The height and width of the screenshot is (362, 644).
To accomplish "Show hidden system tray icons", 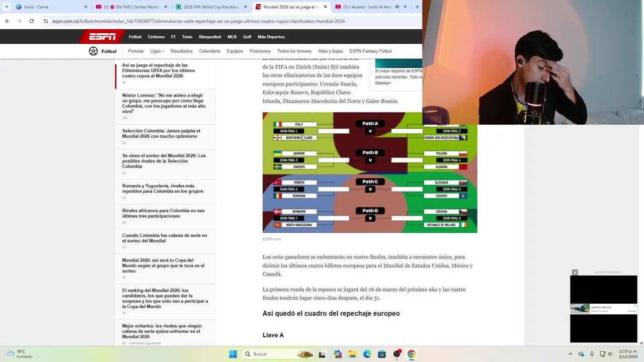I will coord(570,354).
